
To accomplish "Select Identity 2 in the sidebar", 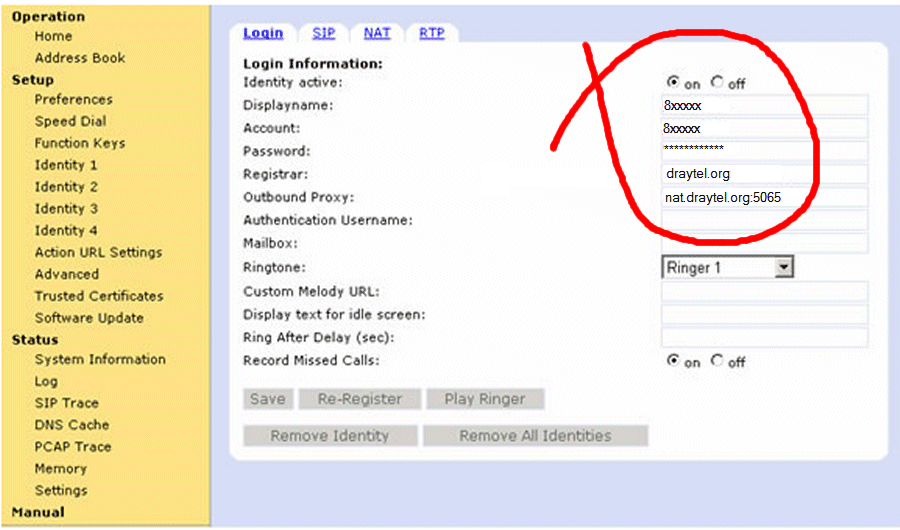I will pos(66,187).
